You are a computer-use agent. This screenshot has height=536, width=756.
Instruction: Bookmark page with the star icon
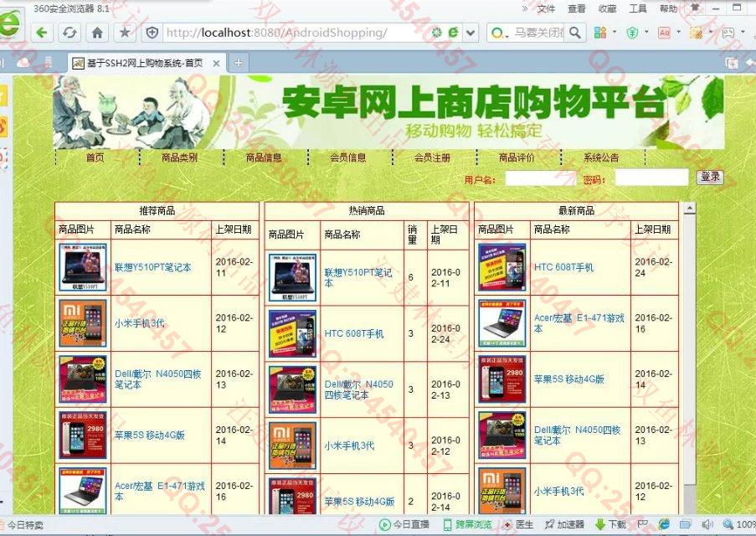125,33
